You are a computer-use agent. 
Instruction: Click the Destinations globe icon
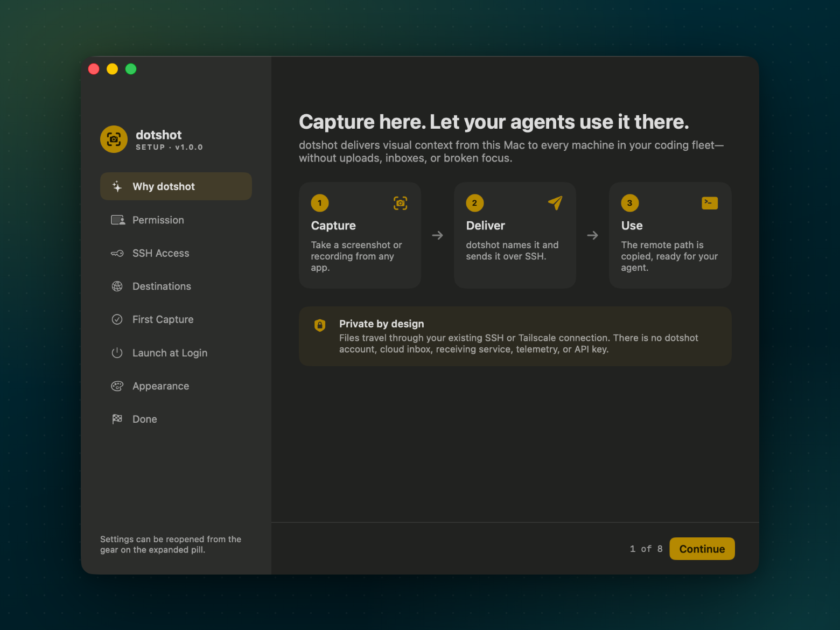point(117,286)
